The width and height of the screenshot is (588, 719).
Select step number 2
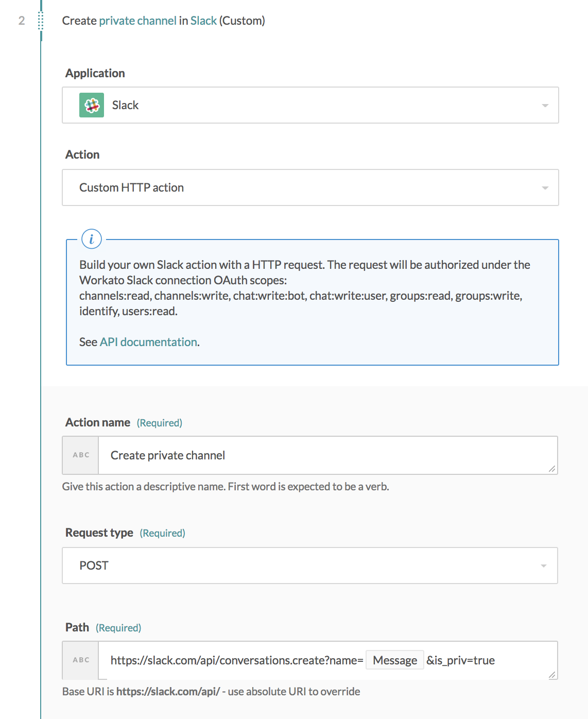(x=22, y=21)
